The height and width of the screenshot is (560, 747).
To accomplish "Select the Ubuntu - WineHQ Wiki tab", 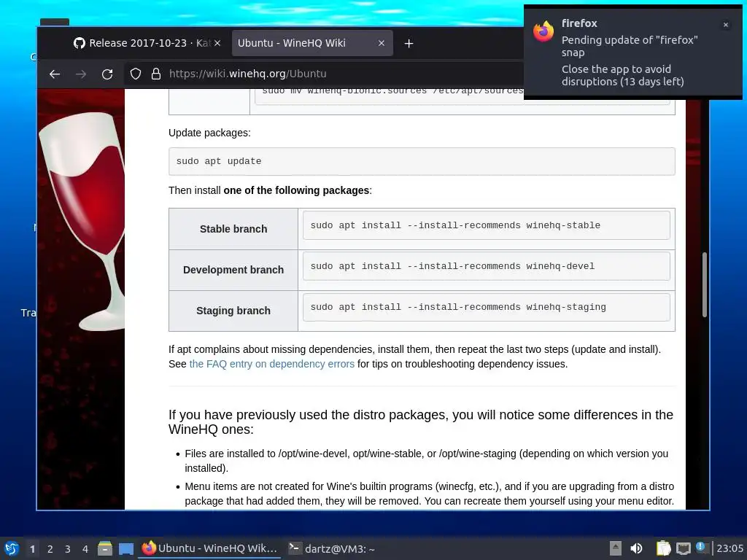I will tap(312, 43).
